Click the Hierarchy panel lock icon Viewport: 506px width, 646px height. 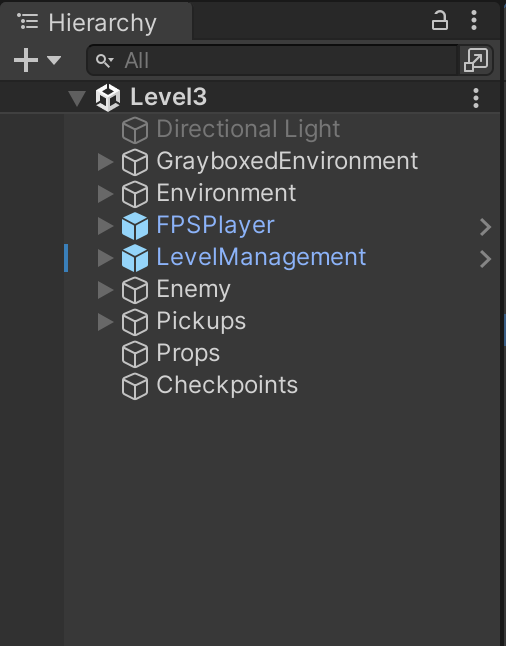coord(440,21)
